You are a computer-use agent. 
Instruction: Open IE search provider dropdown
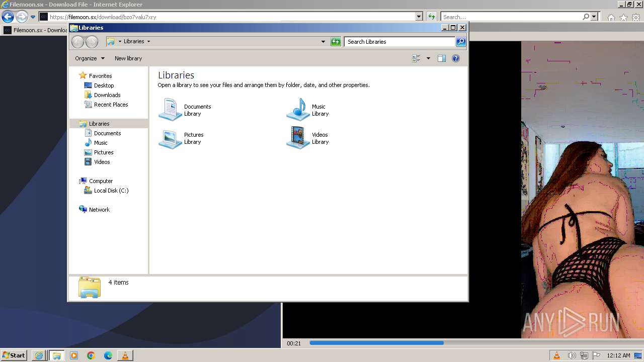pos(594,17)
